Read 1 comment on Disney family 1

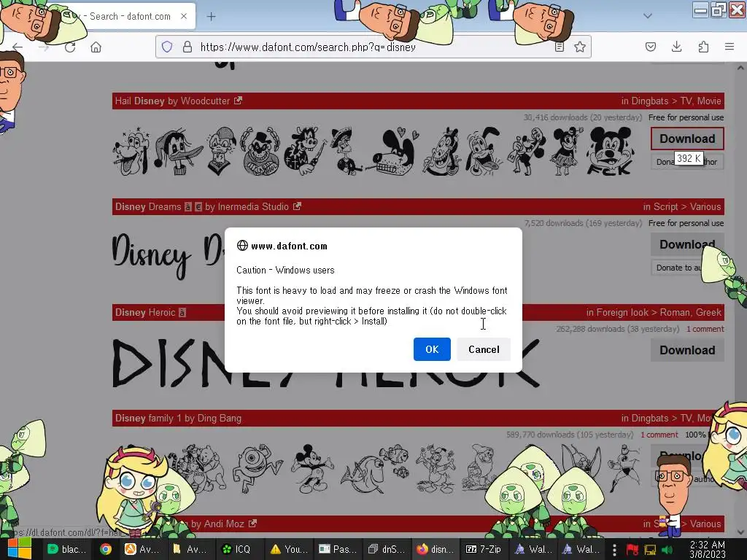point(659,435)
